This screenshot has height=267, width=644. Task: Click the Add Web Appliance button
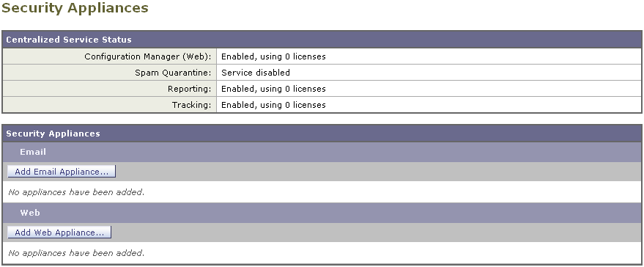click(59, 233)
